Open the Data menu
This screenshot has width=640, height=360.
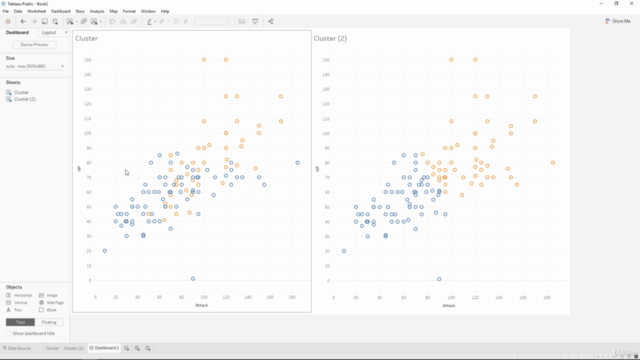[18, 11]
